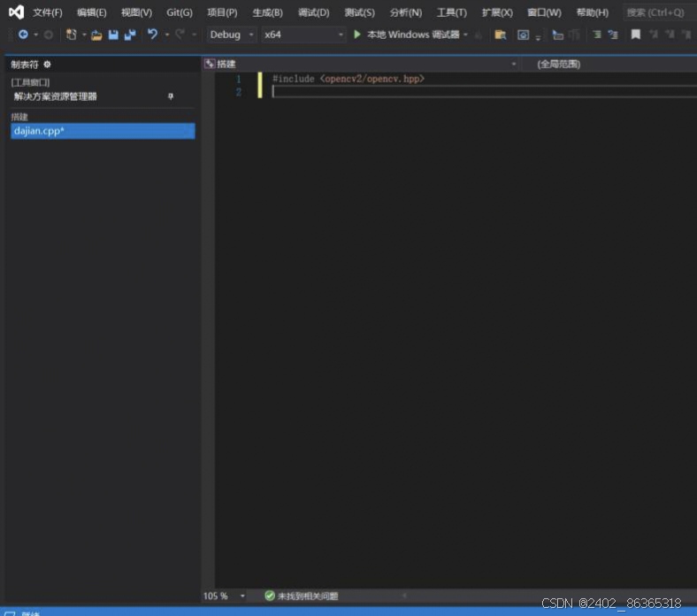
Task: Click the 未找到相关问题 status text
Action: tap(308, 596)
